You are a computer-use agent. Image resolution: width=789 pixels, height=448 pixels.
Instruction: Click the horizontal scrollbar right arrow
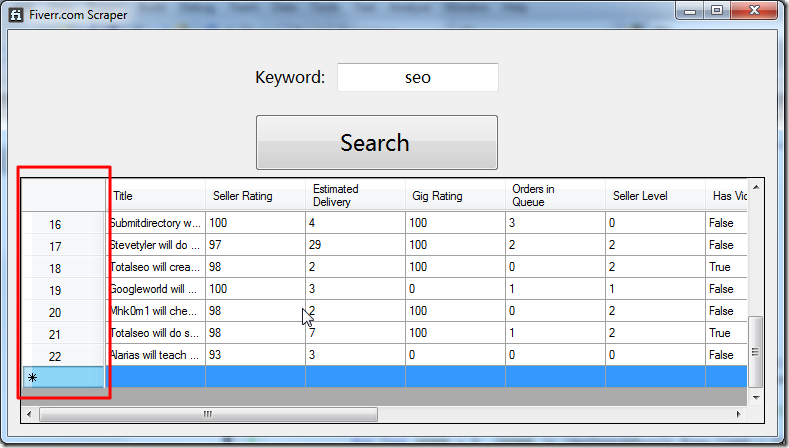point(738,414)
